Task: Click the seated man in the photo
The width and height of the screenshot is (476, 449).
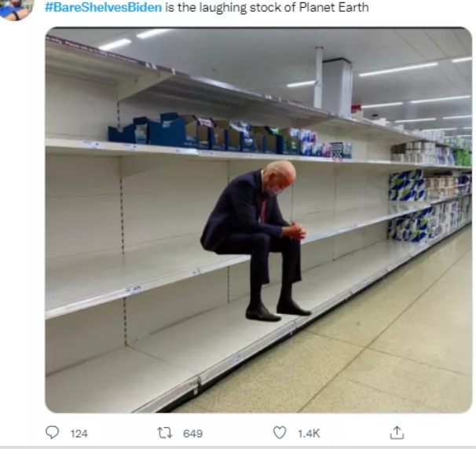Action: (x=254, y=240)
